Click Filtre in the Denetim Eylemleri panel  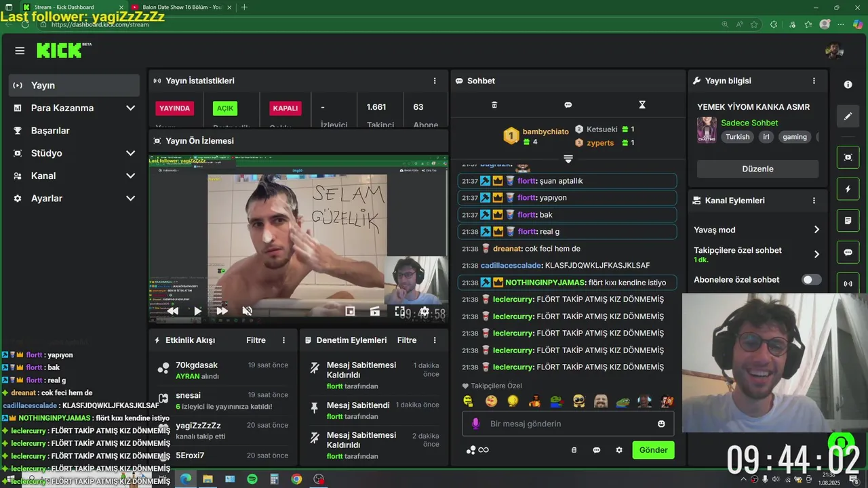pos(407,340)
